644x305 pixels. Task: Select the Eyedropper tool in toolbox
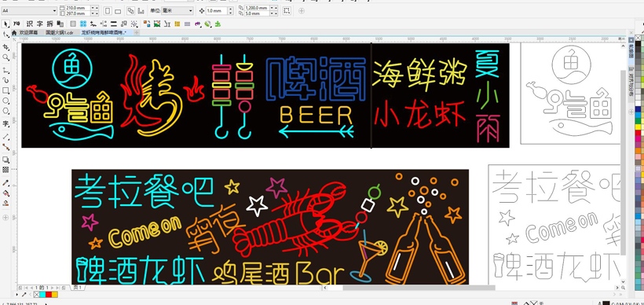pyautogui.click(x=5, y=182)
